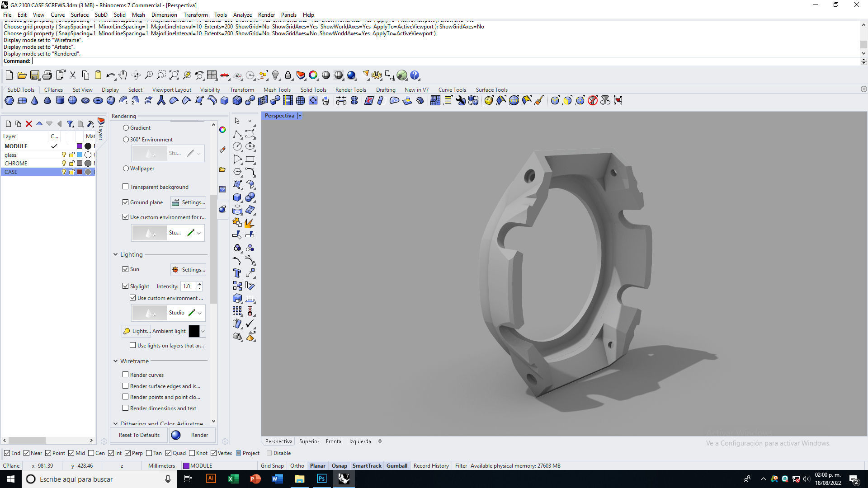Click the red X delete layer icon

point(29,123)
